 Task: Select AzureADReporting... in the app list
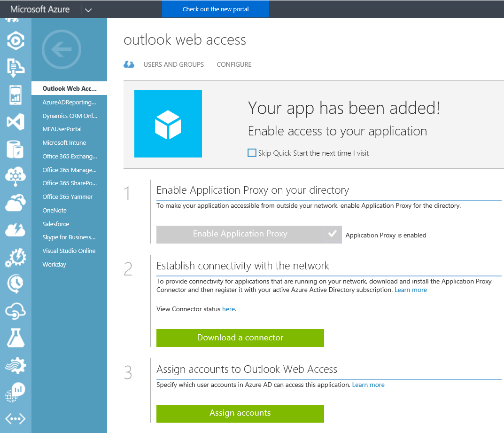point(70,102)
